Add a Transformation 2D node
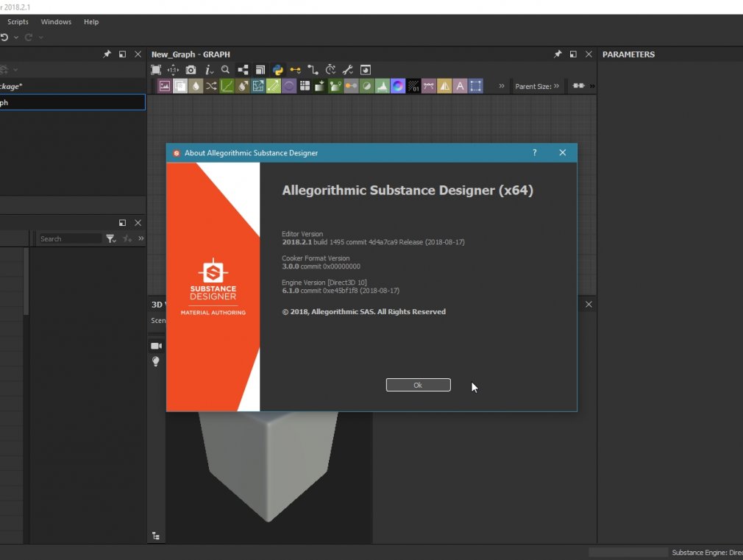The height and width of the screenshot is (560, 743). pos(476,86)
